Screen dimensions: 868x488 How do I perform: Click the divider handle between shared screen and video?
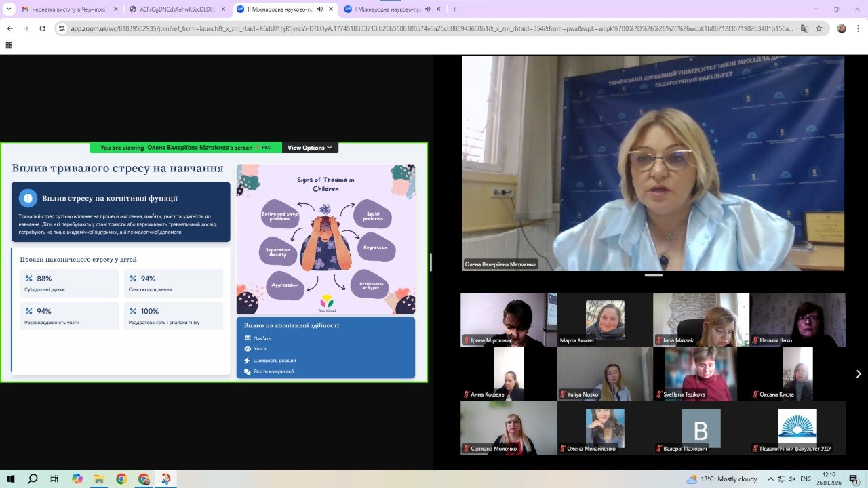pyautogui.click(x=431, y=262)
